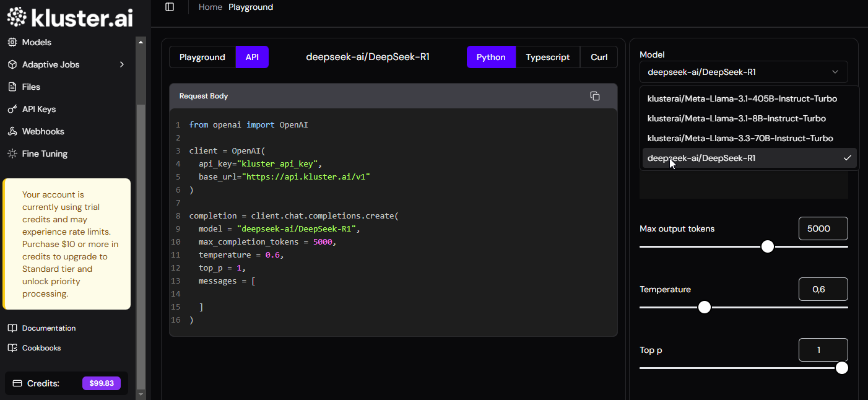Open the Models page
The height and width of the screenshot is (400, 868).
(x=37, y=42)
